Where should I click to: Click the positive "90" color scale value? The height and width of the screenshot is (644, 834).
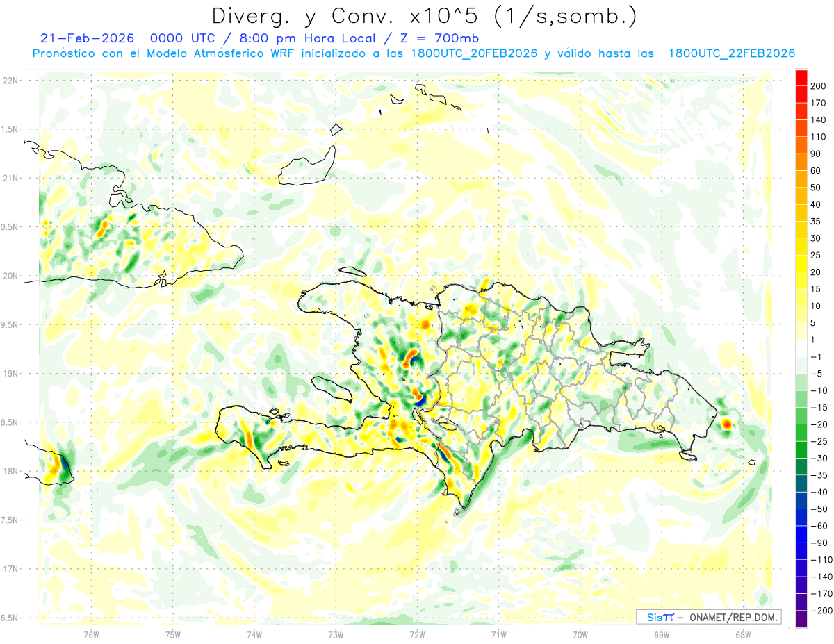click(x=817, y=154)
